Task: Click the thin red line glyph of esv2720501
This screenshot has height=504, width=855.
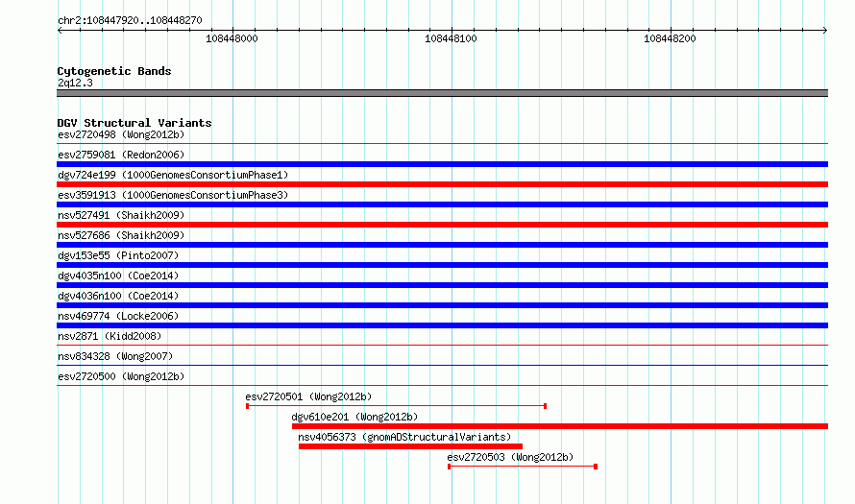Action: pyautogui.click(x=397, y=406)
